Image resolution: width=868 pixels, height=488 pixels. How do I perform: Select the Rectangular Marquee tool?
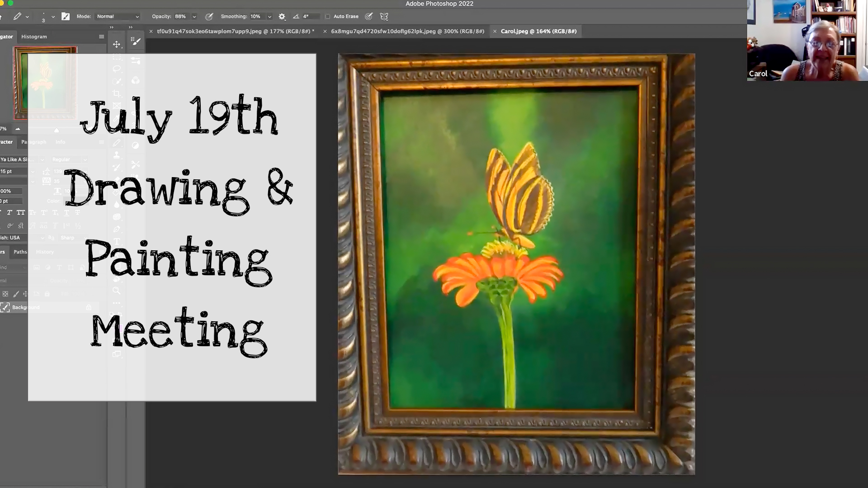click(x=117, y=57)
